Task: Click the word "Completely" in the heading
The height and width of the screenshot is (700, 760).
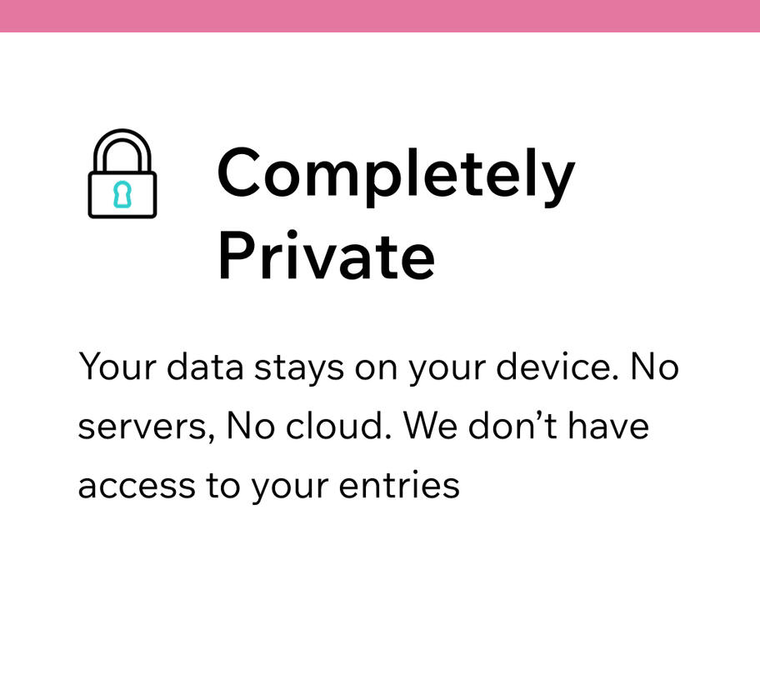Action: [x=396, y=175]
